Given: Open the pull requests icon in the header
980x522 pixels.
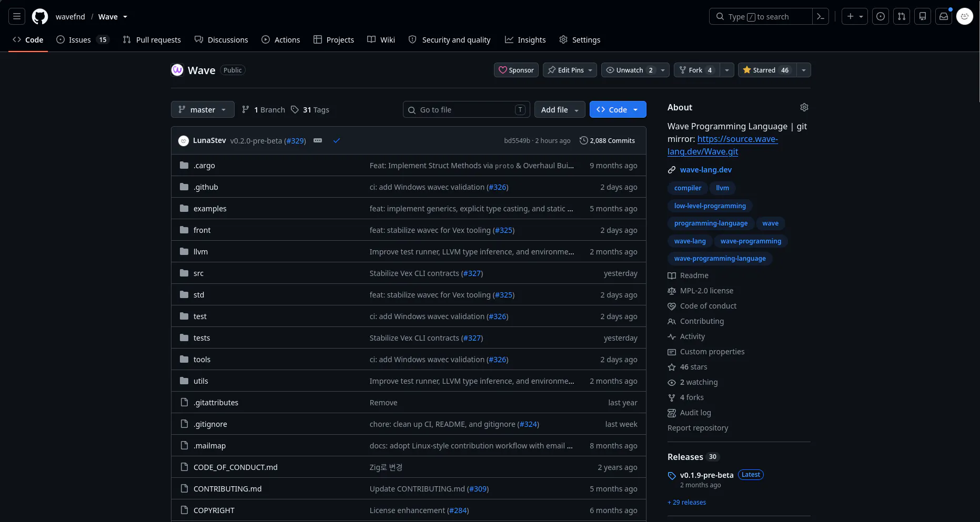Looking at the screenshot, I should pyautogui.click(x=902, y=17).
